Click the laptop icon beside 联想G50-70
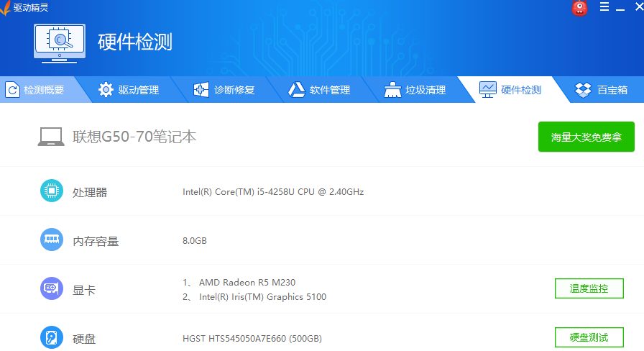The image size is (644, 351). pyautogui.click(x=51, y=137)
